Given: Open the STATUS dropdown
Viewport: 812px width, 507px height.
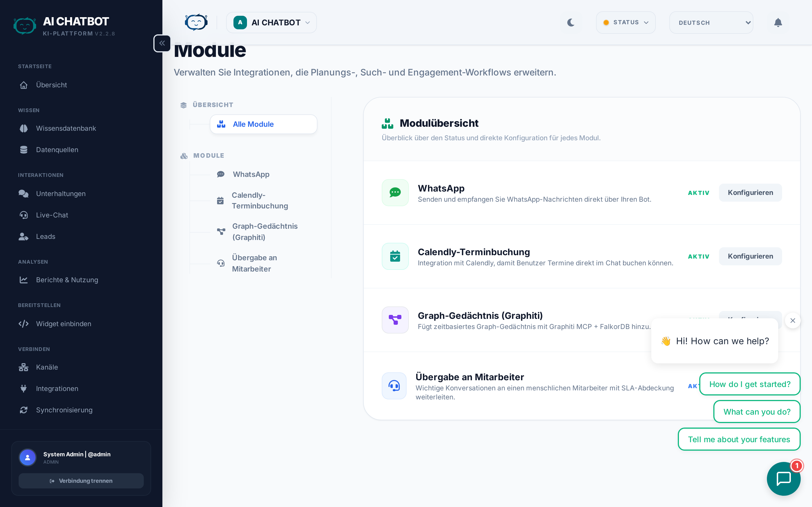Looking at the screenshot, I should point(625,23).
